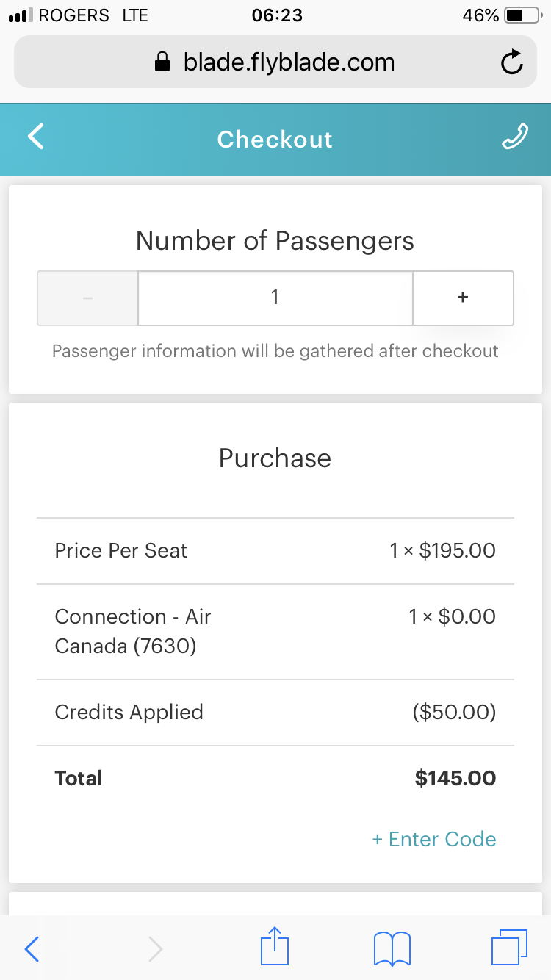Tap the back chevron in Checkout header
Screen dimensions: 551x980
coord(35,137)
